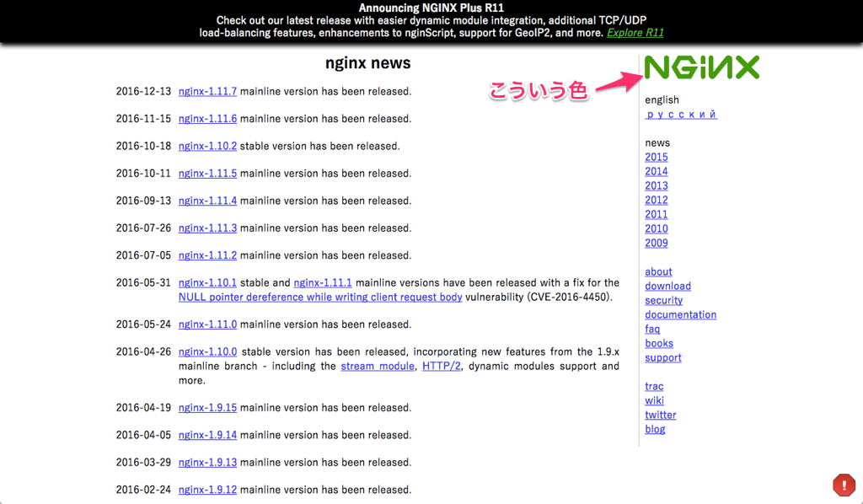This screenshot has height=504, width=863.
Task: Open the nginx-1.11.7 release link
Action: point(207,91)
